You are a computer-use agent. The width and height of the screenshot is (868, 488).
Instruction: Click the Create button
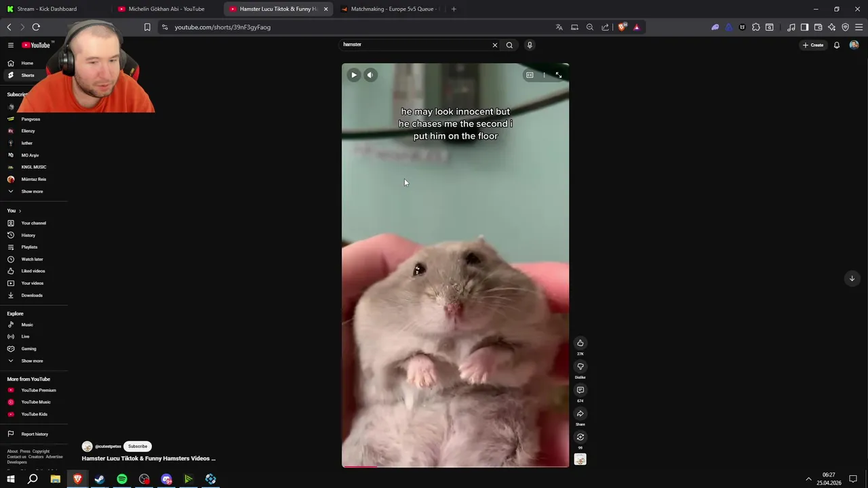813,45
